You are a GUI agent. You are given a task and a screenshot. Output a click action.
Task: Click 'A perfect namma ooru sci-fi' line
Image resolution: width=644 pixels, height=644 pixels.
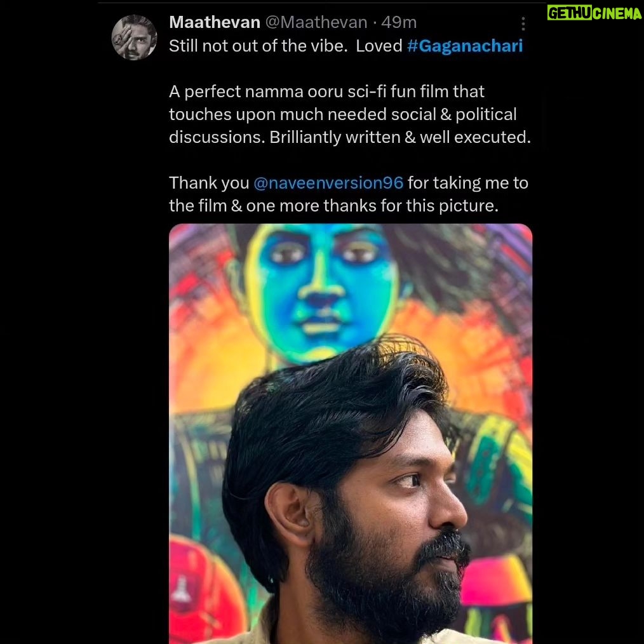[x=326, y=91]
